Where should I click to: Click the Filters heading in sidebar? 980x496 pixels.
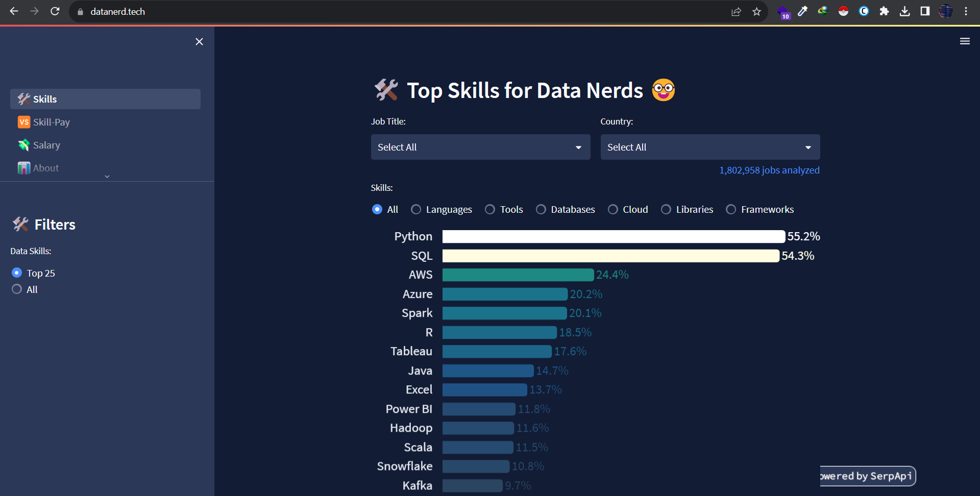click(x=44, y=225)
